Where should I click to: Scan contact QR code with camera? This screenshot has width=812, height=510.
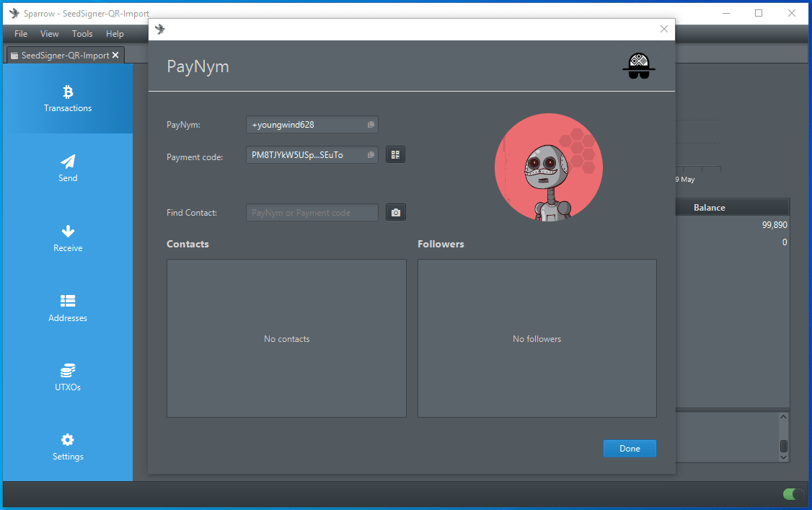pos(395,213)
